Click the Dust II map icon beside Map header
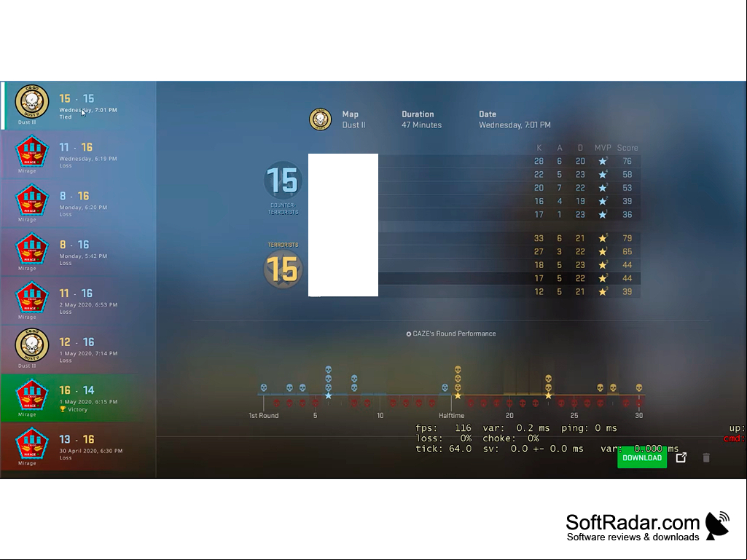The height and width of the screenshot is (560, 747). 320,119
